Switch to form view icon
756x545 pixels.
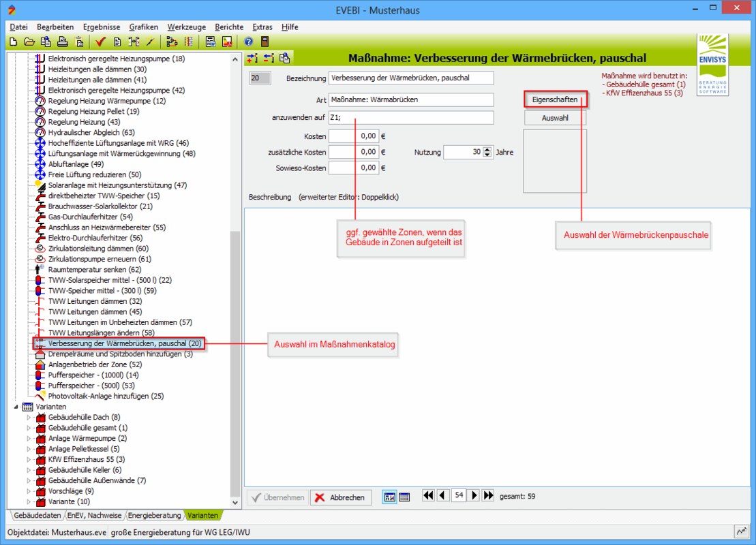pyautogui.click(x=389, y=497)
